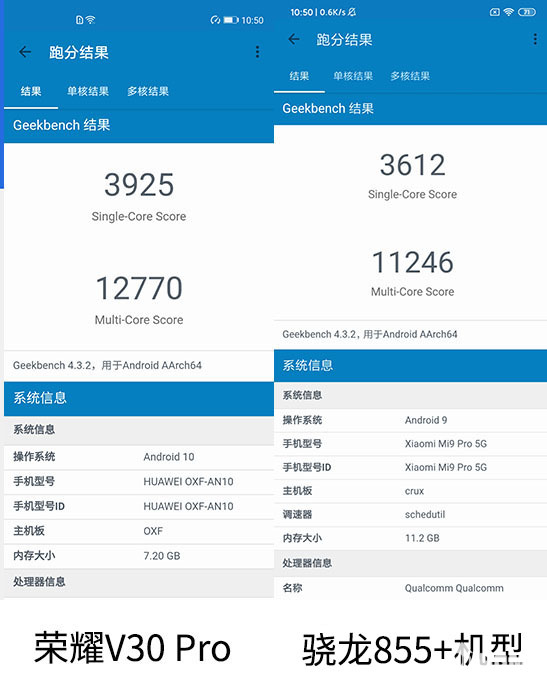Tap the performance mode gauge icon on the left status bar

215,20
